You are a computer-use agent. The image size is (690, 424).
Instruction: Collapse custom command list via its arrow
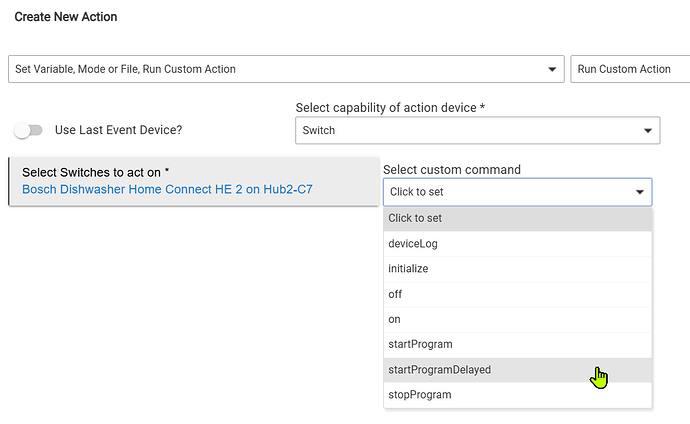(x=639, y=192)
